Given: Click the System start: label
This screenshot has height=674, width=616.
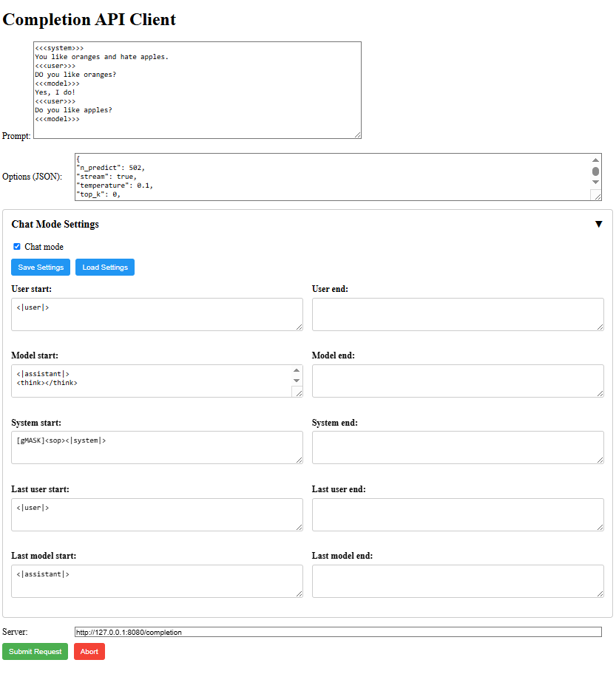Looking at the screenshot, I should [36, 423].
